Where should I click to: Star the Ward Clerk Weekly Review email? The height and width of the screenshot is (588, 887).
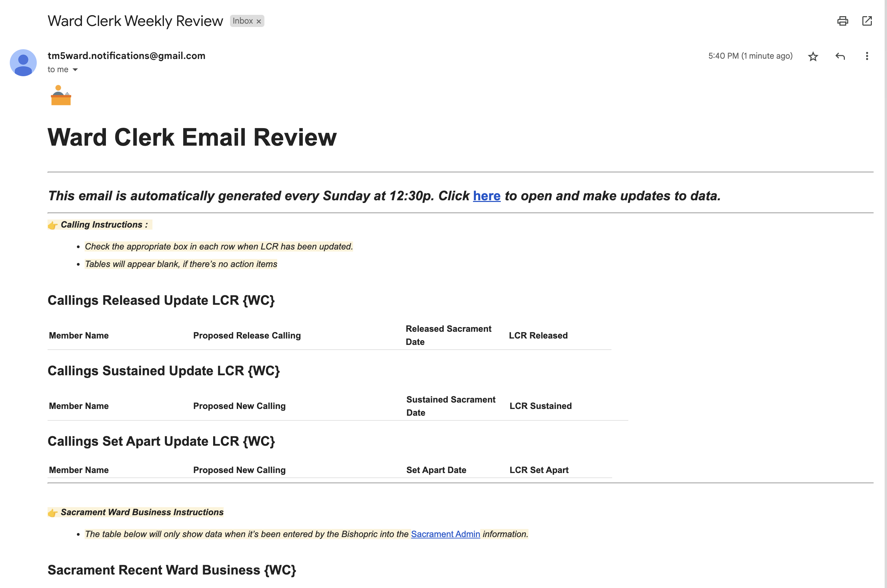[813, 56]
